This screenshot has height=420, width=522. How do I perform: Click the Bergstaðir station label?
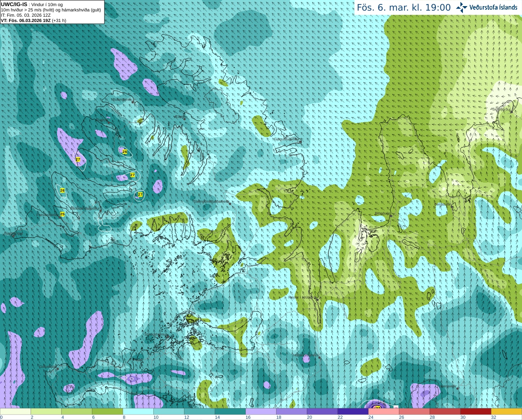[x=442, y=204]
